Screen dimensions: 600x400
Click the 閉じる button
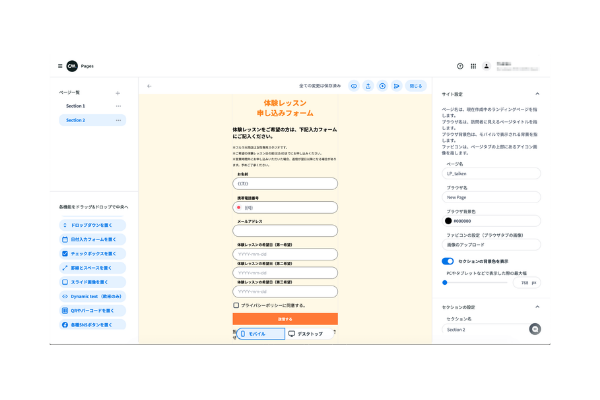coord(416,86)
